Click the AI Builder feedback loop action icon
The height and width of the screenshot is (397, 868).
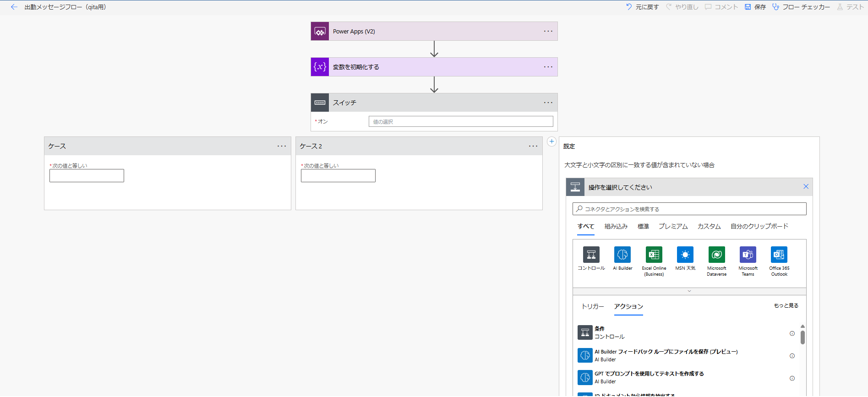click(585, 355)
